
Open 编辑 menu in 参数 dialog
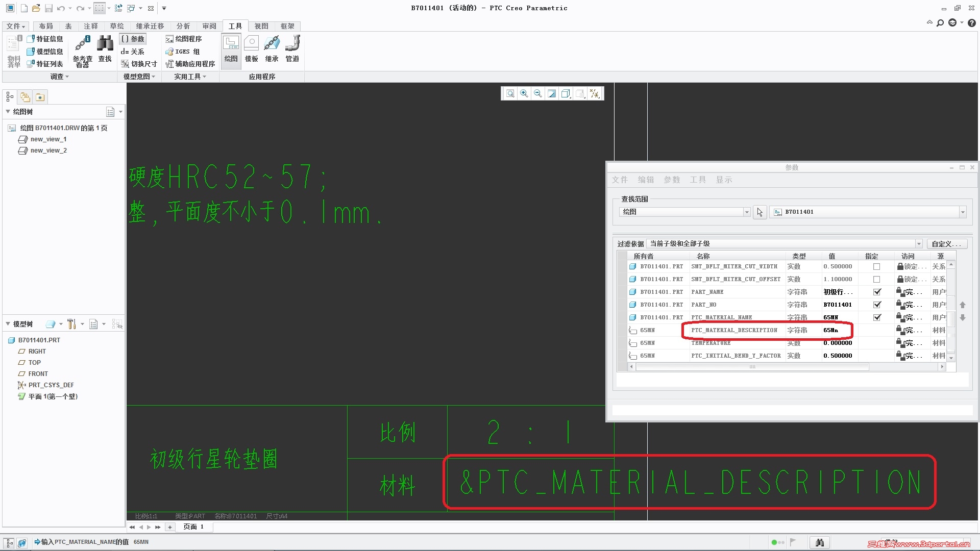coord(646,180)
